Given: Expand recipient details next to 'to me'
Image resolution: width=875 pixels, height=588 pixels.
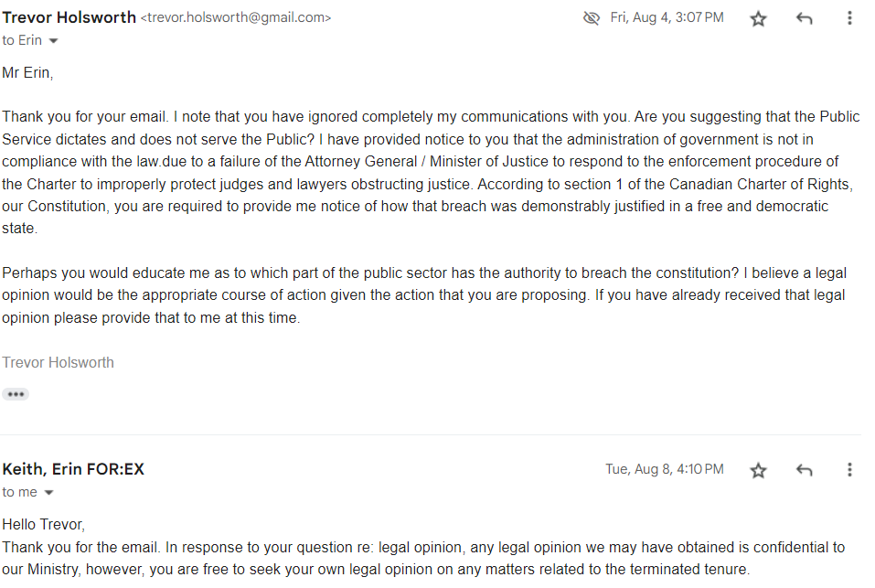Looking at the screenshot, I should point(48,493).
